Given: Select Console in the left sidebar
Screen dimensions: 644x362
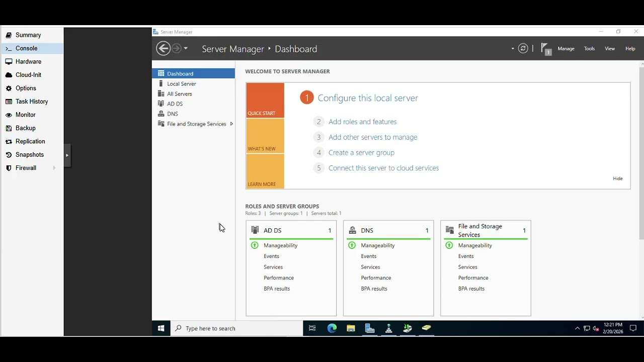Looking at the screenshot, I should (32, 48).
